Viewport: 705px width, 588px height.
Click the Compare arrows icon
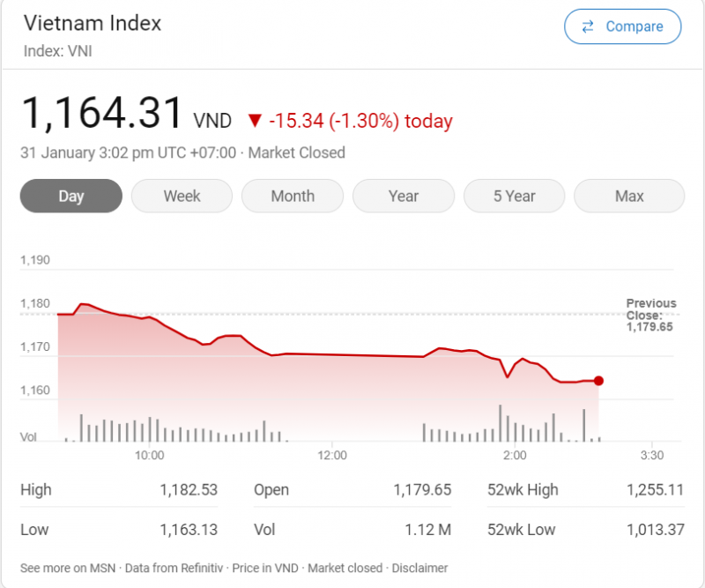tap(588, 27)
